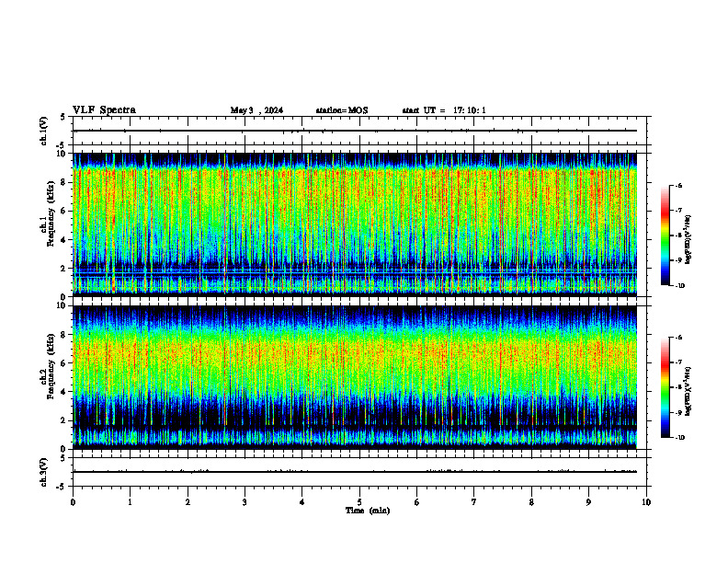Click the ch.1 spectrogram color scale bar

[665, 236]
